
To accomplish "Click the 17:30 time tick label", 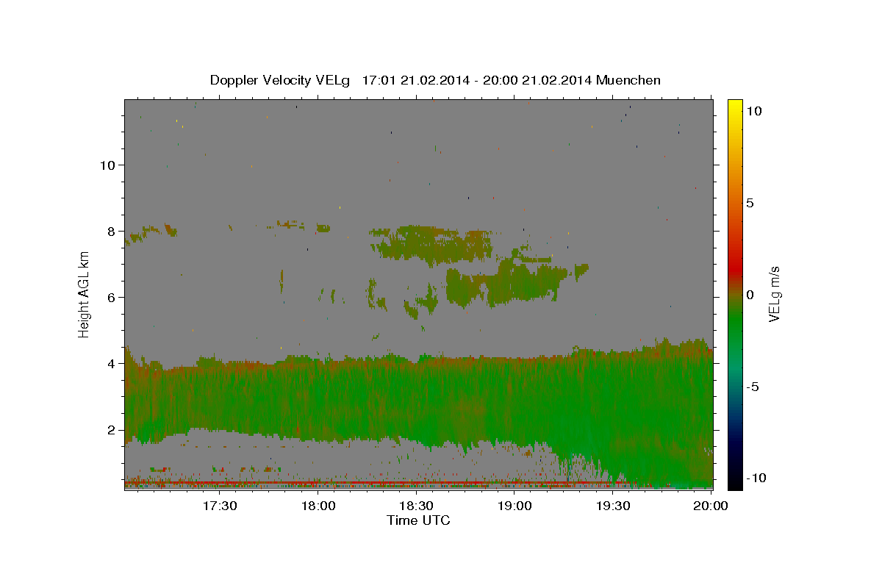I will click(x=220, y=506).
